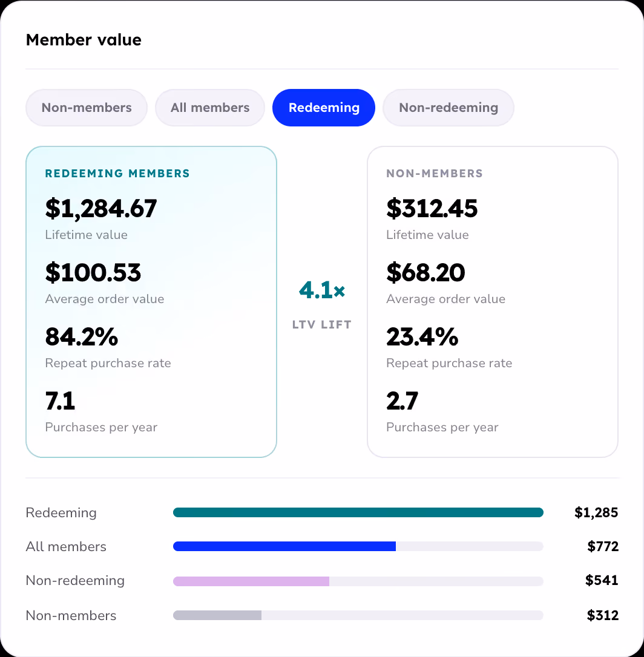Click the Redeeming row label in chart
The height and width of the screenshot is (657, 644).
click(61, 513)
